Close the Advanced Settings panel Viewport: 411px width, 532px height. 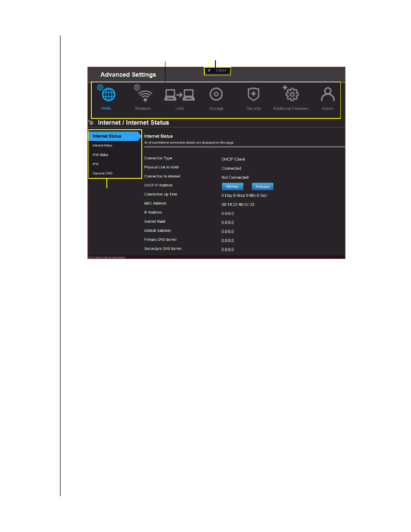218,71
